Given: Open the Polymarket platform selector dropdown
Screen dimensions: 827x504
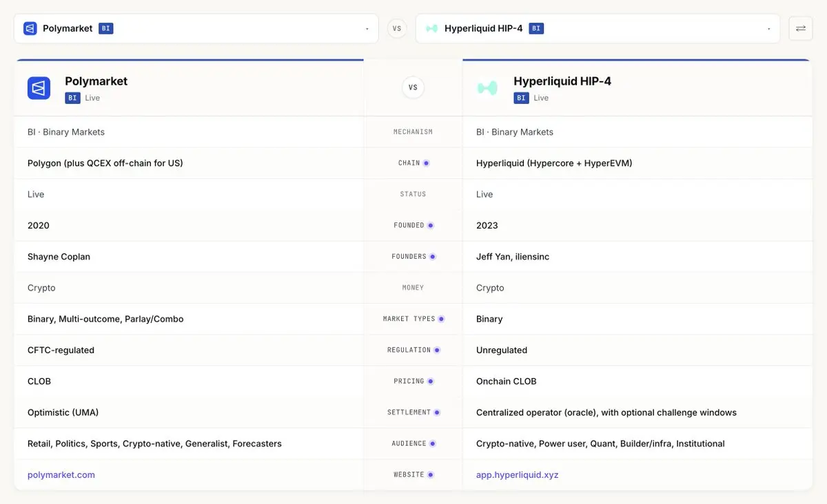Looking at the screenshot, I should 196,28.
